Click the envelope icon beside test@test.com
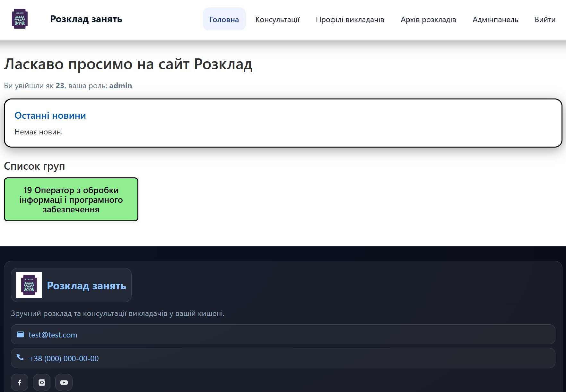Screen dimensions: 566x392 click(20, 335)
